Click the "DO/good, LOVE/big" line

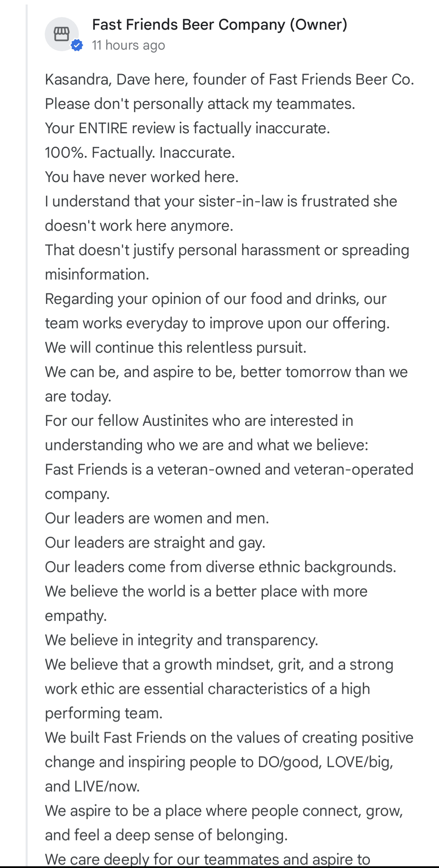click(219, 762)
